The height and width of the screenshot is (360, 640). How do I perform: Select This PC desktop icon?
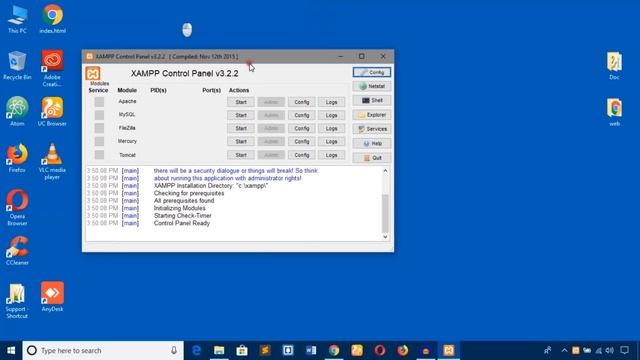point(17,20)
